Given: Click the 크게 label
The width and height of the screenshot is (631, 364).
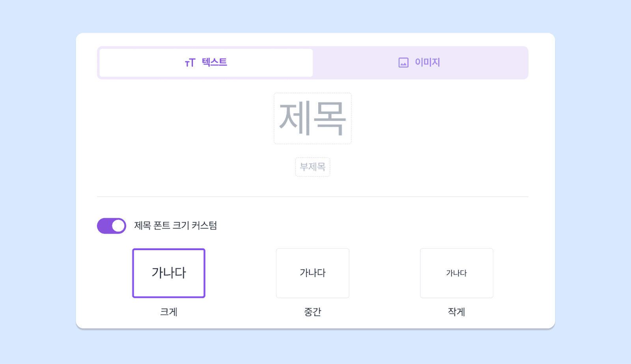Looking at the screenshot, I should 169,312.
